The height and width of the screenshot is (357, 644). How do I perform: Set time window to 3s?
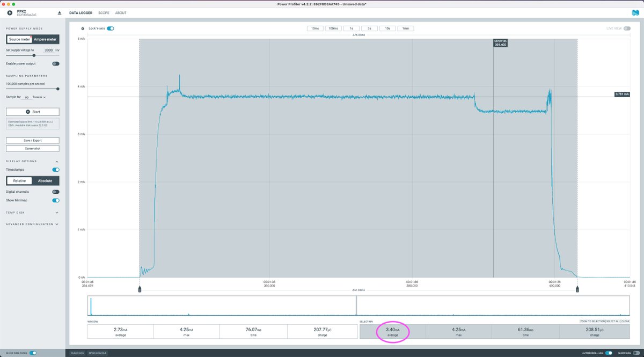369,28
